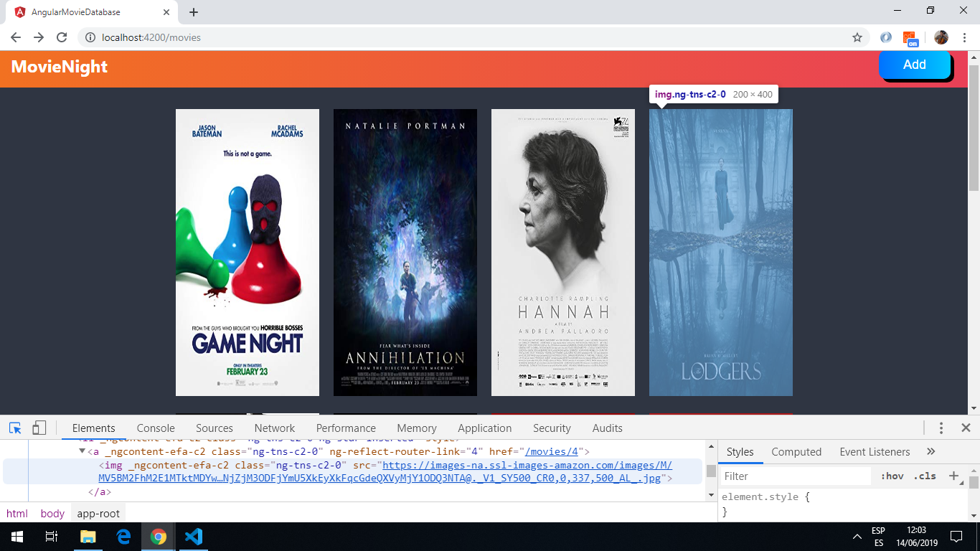
Task: Open the Security tab
Action: coord(552,428)
